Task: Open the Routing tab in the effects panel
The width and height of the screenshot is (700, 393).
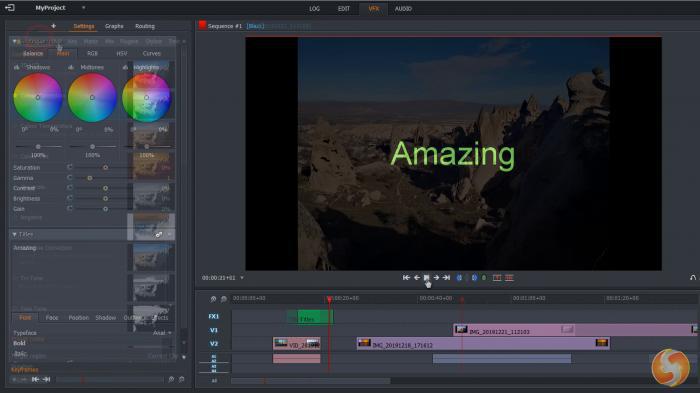Action: [x=145, y=26]
